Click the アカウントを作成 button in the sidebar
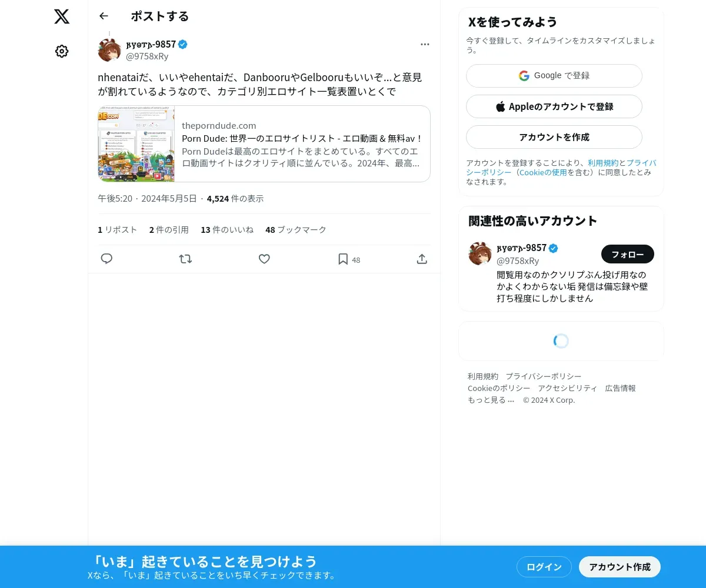Screen dimensions: 706x588 tap(554, 137)
